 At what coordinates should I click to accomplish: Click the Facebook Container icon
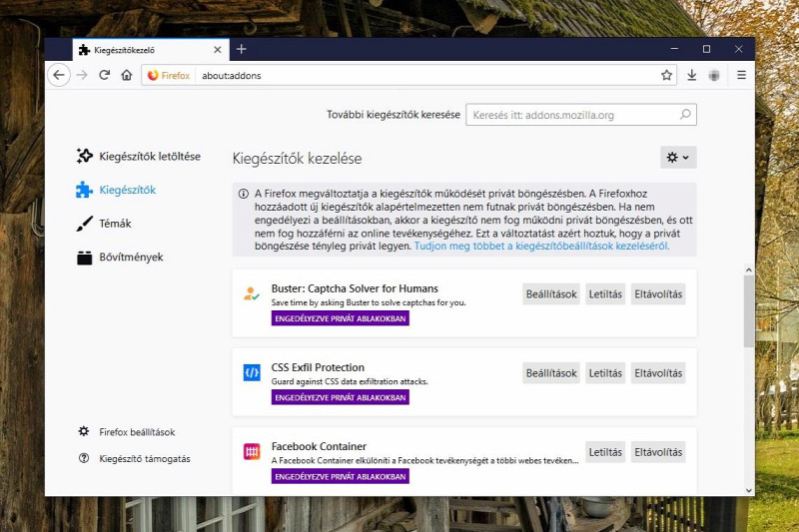(252, 451)
